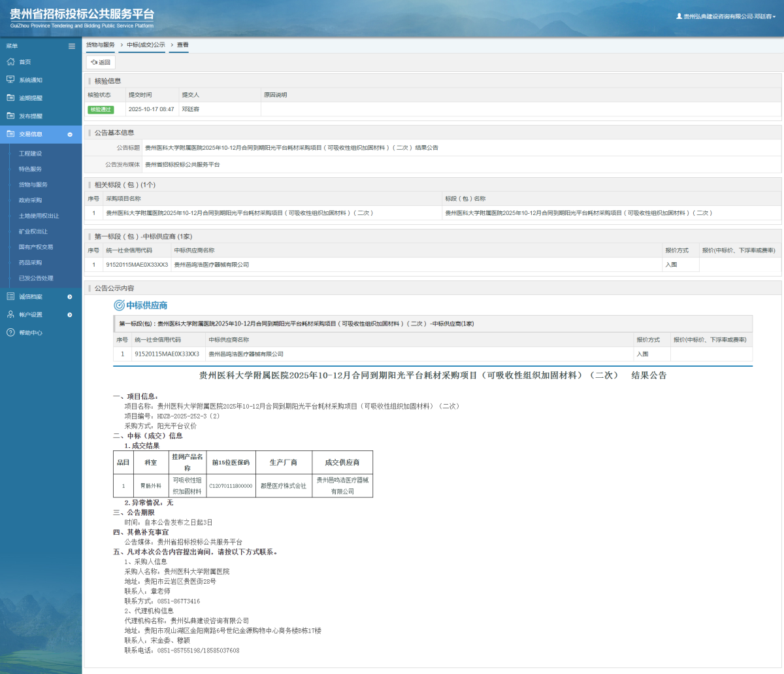Go to 政府采购 in sidebar
The height and width of the screenshot is (674, 784).
pos(30,200)
